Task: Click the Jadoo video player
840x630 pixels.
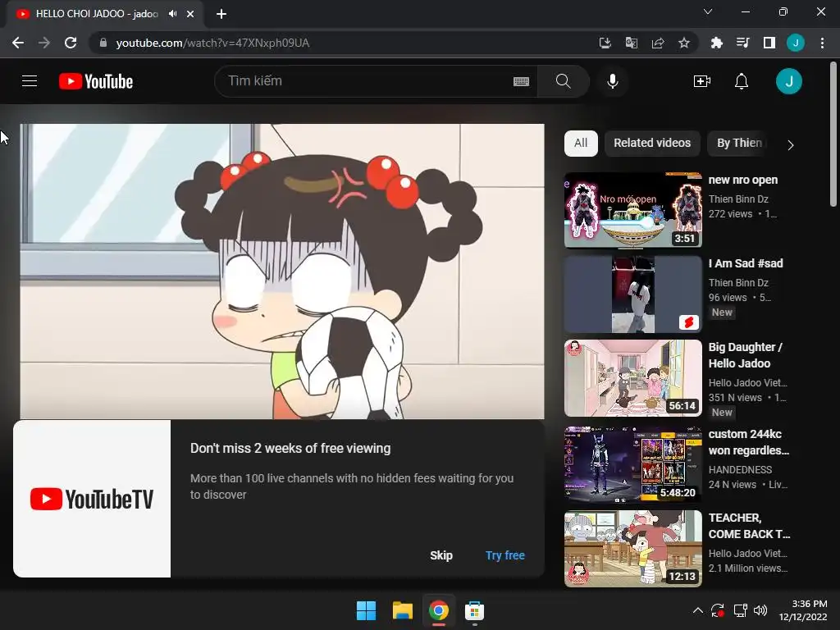Action: pos(282,271)
